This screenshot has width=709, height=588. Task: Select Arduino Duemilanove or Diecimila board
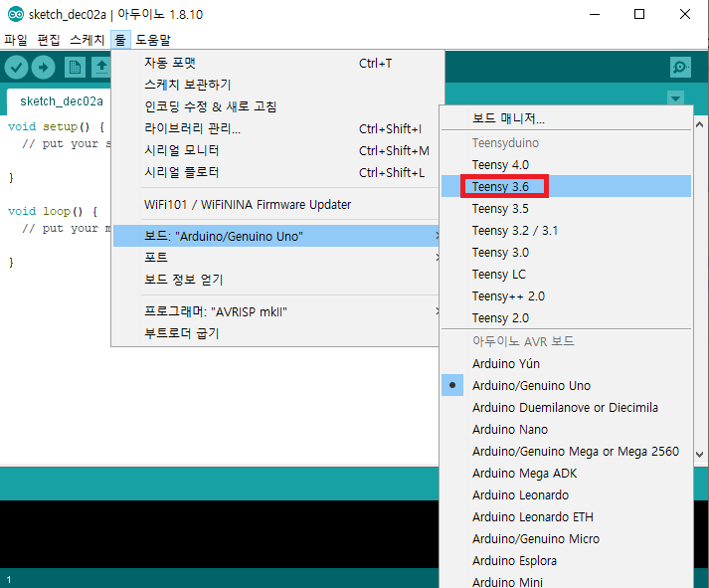(566, 408)
